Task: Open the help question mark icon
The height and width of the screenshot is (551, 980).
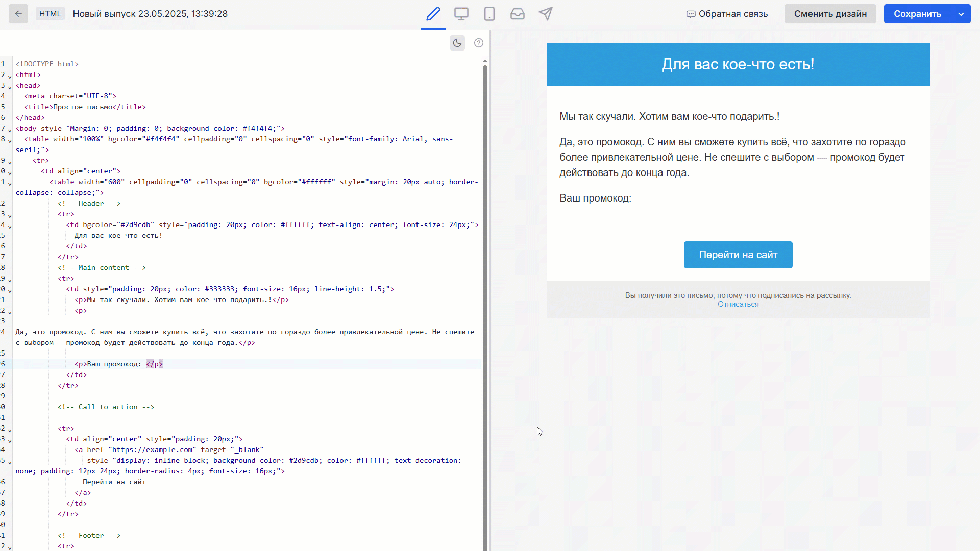Action: pos(478,43)
